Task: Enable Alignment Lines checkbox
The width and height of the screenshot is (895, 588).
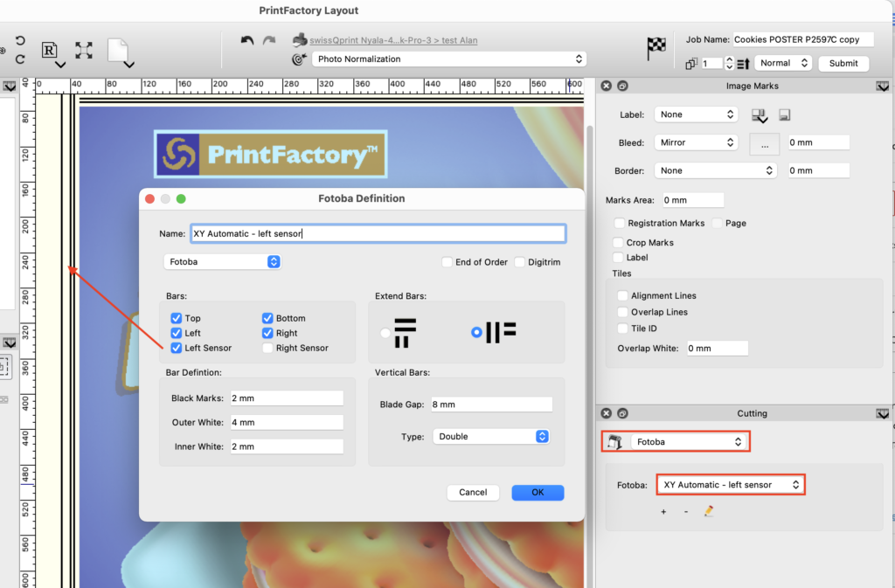Action: click(x=622, y=295)
